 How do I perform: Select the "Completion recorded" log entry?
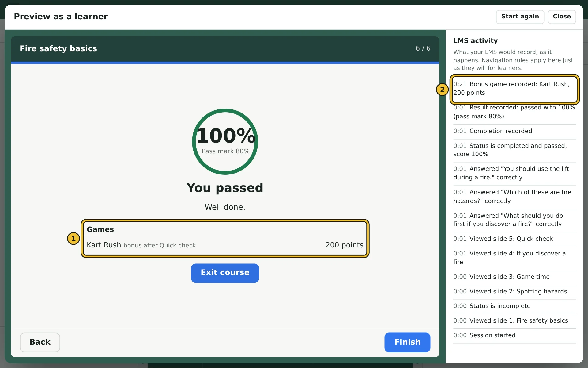tap(514, 131)
